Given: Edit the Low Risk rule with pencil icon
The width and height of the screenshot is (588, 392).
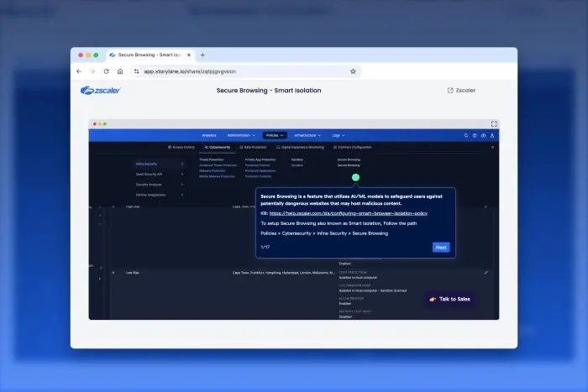Looking at the screenshot, I should [486, 273].
